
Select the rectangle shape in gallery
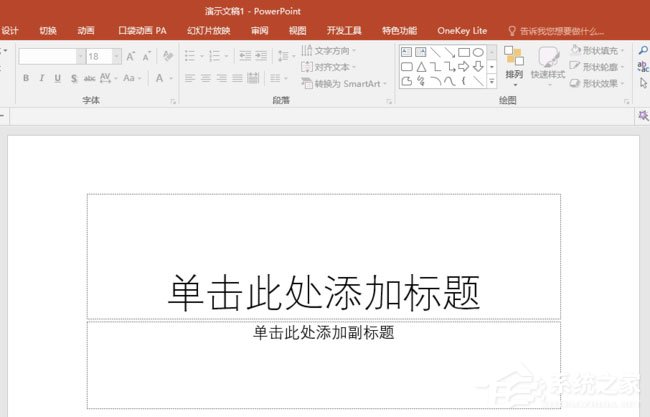point(464,52)
